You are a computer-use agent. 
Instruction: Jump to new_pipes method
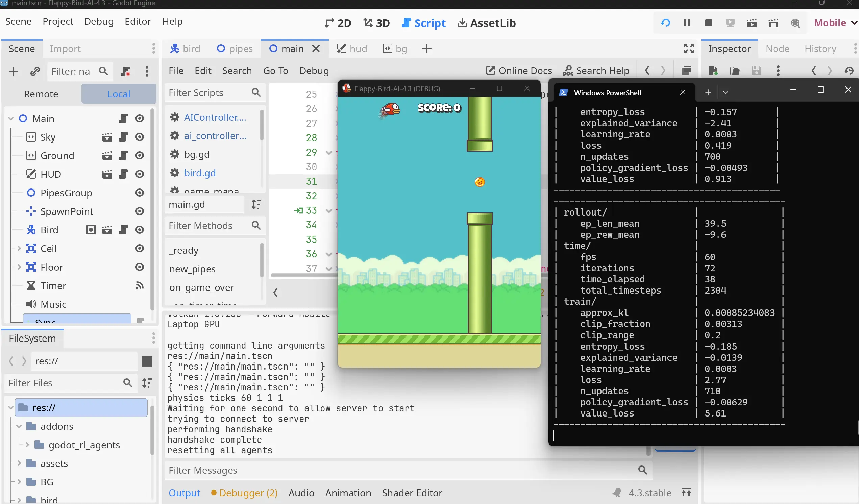pyautogui.click(x=193, y=269)
